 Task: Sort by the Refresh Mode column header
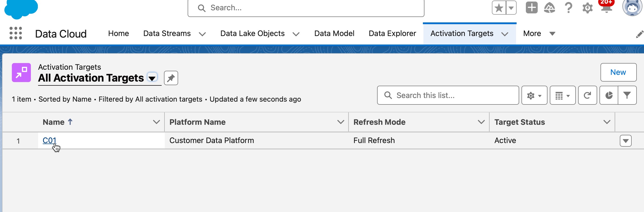[379, 122]
